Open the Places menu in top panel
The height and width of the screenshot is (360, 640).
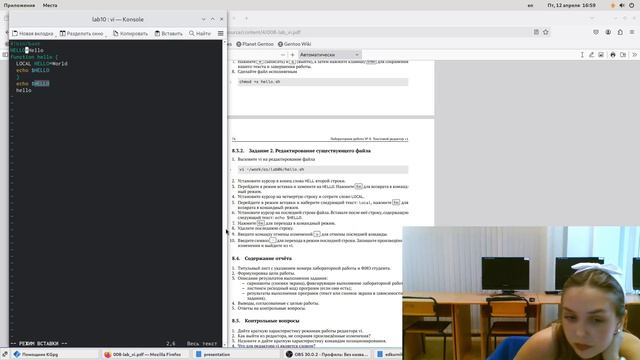[x=50, y=5]
